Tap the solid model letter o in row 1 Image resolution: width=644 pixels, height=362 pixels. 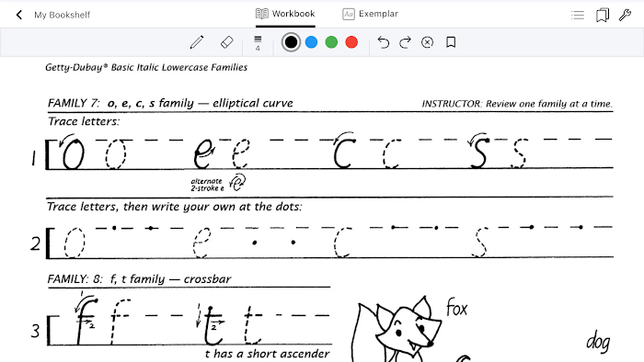74,154
